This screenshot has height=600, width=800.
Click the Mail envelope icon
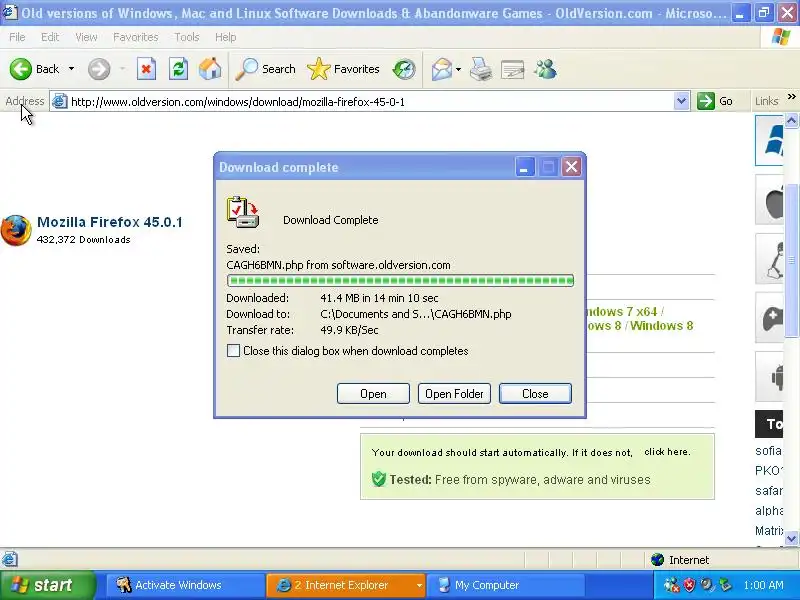click(x=441, y=69)
